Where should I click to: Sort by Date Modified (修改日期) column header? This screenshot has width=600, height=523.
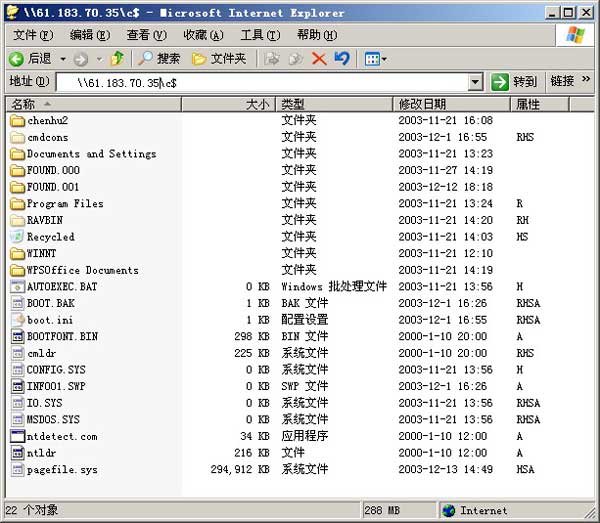click(x=452, y=104)
